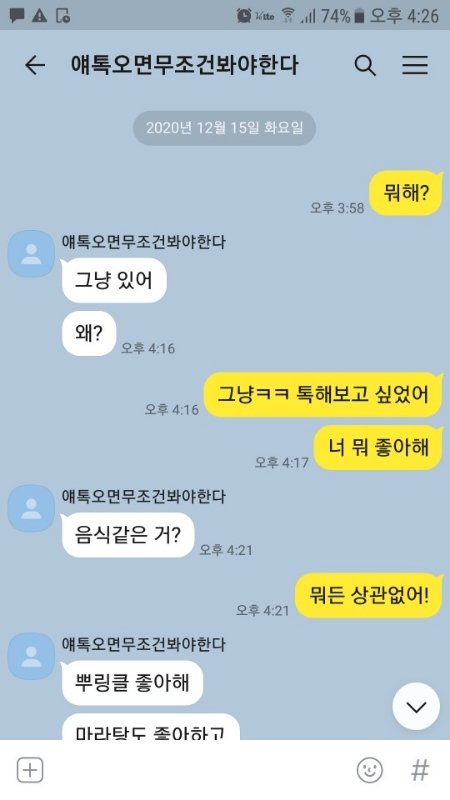The width and height of the screenshot is (450, 800).
Task: Jump to latest messages with the down chevron
Action: (x=416, y=706)
